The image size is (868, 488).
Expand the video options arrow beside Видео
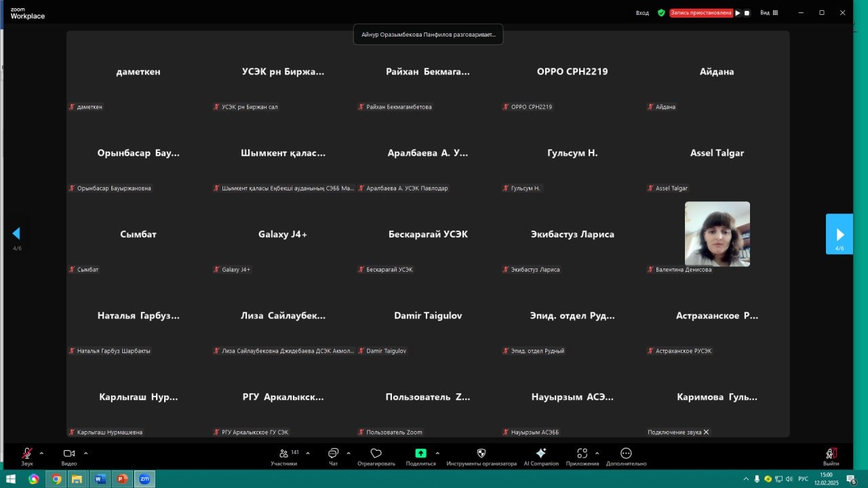coord(85,453)
